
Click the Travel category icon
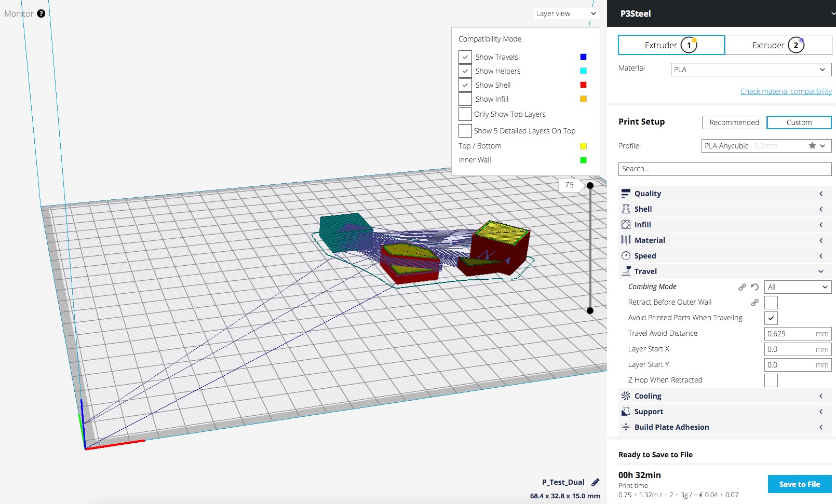626,271
